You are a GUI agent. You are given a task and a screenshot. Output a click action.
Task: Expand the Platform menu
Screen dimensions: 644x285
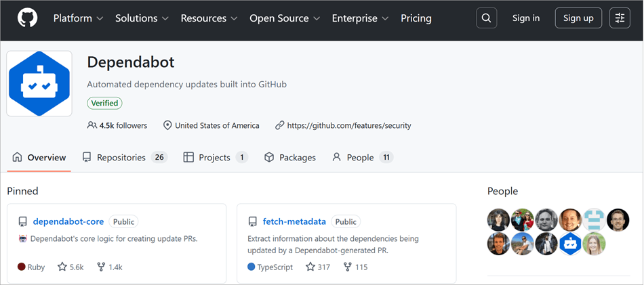78,18
